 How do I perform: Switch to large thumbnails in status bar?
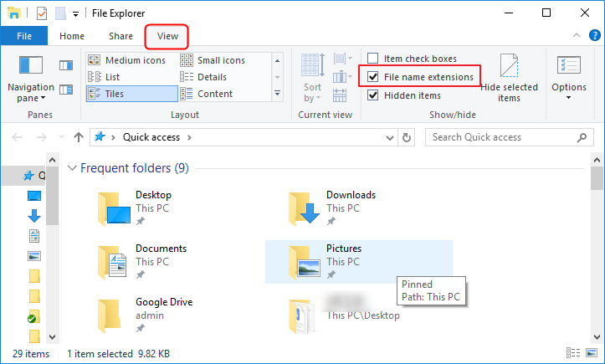point(592,352)
